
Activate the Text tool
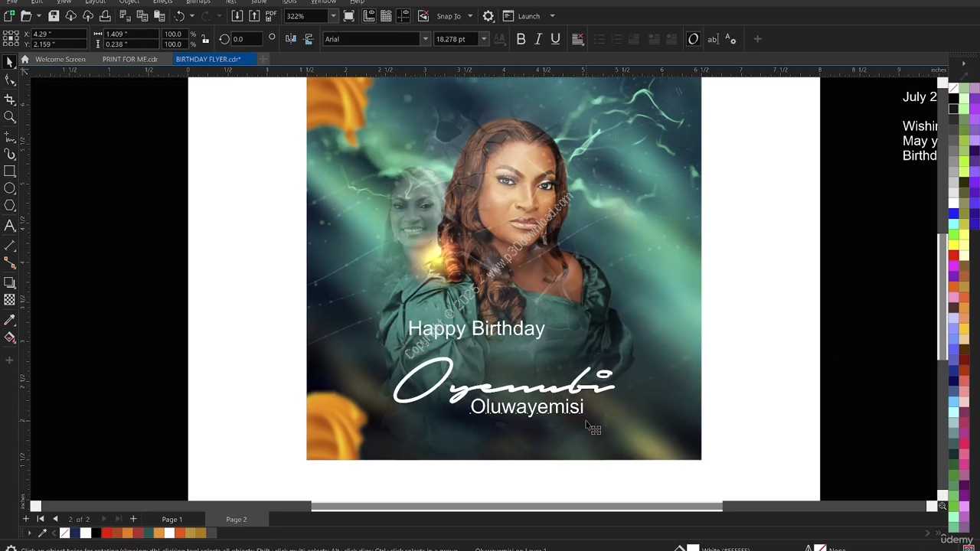pos(9,226)
